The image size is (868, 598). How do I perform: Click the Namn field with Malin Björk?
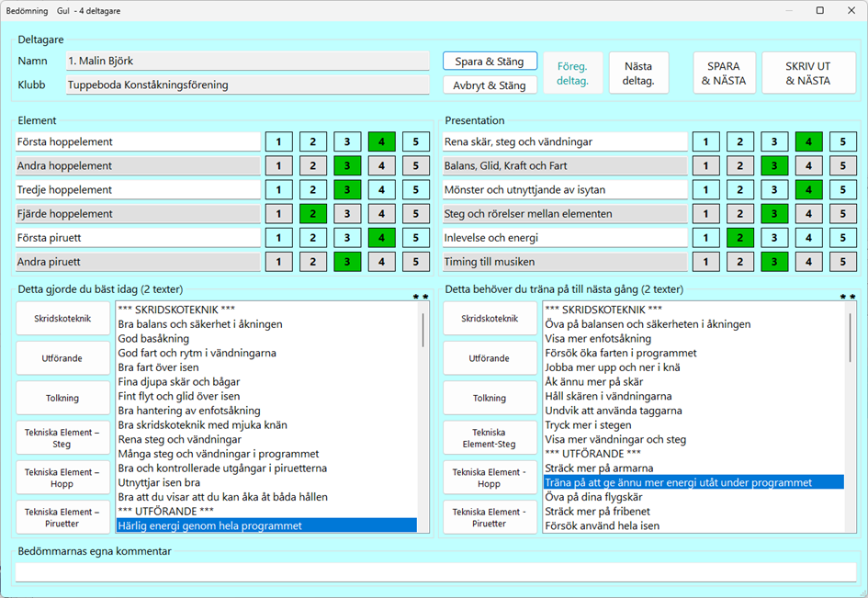pos(247,61)
